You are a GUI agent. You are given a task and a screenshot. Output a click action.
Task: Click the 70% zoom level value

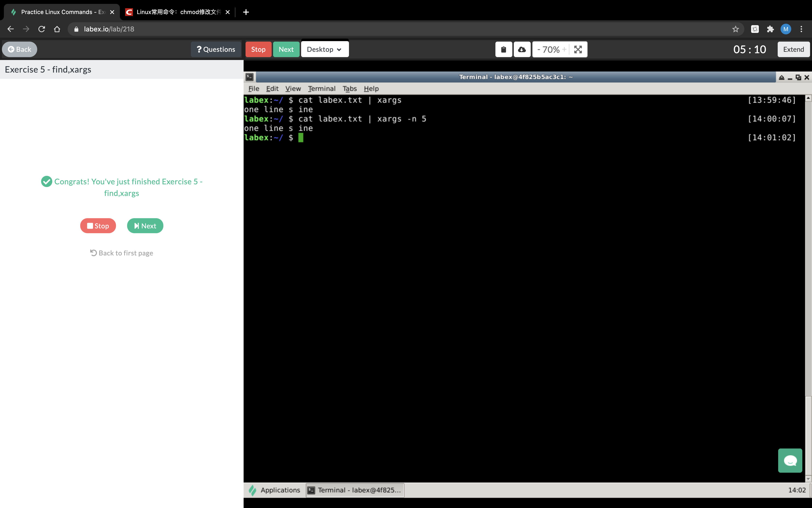[x=551, y=49]
